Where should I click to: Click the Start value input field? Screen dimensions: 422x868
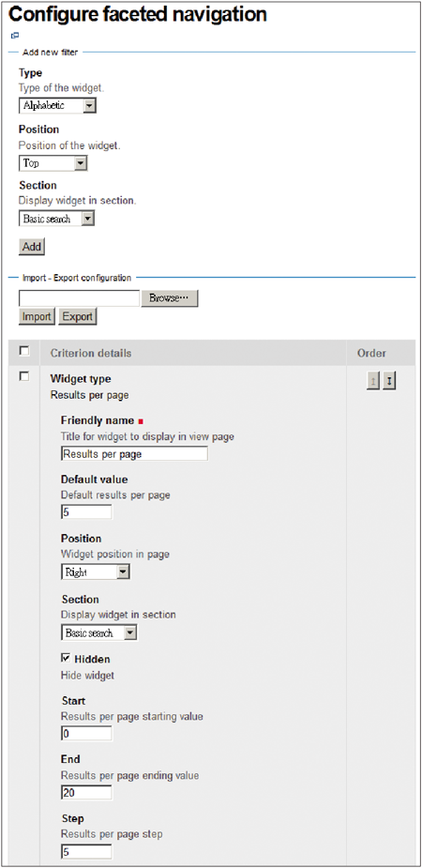click(86, 734)
